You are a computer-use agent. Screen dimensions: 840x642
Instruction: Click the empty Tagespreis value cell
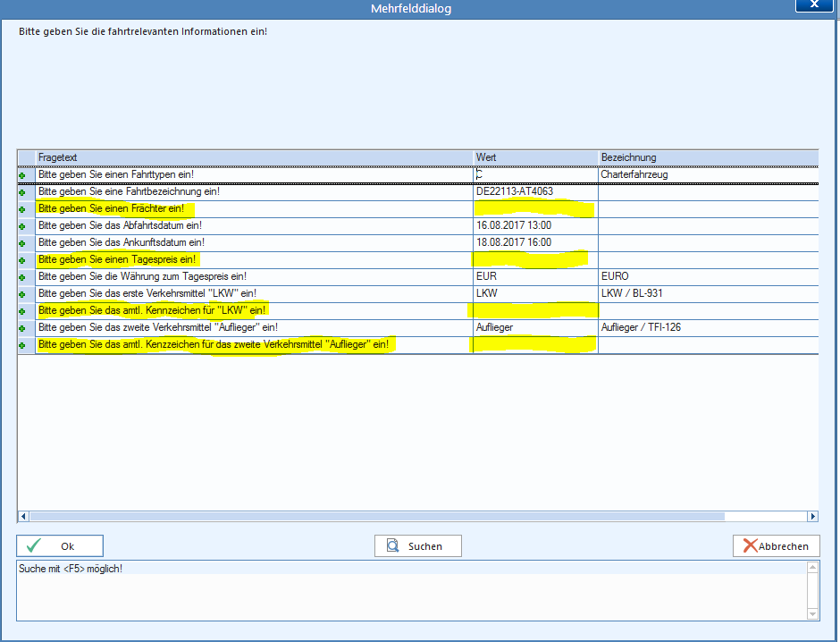(535, 260)
